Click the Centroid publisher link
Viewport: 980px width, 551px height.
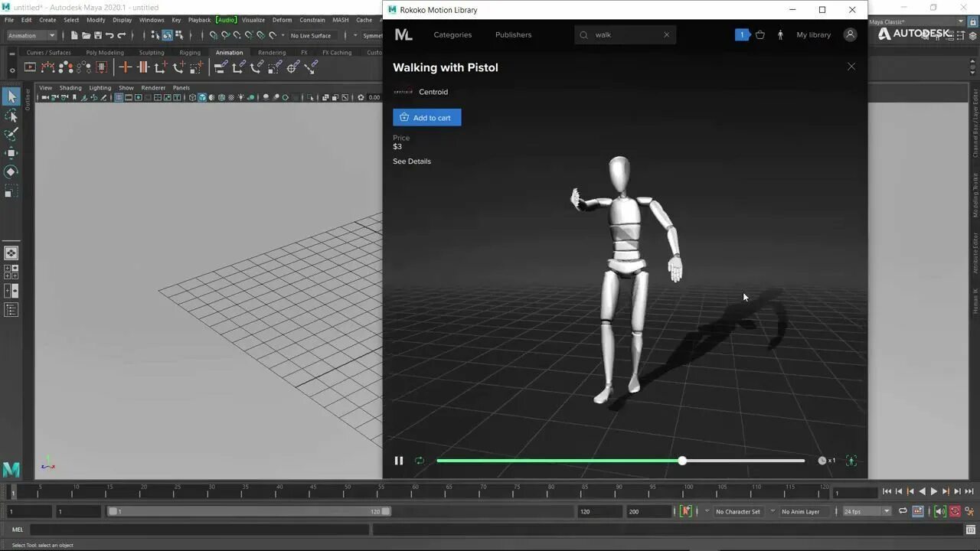pos(433,92)
